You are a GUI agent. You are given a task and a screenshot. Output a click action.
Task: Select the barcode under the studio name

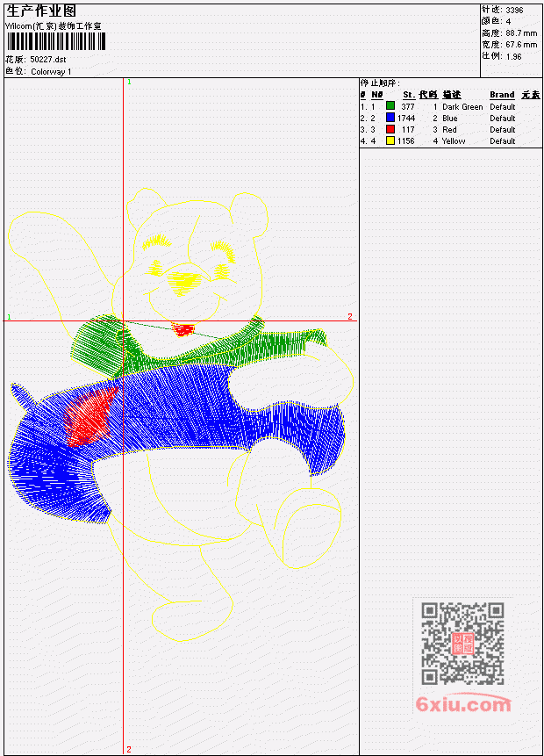point(56,41)
